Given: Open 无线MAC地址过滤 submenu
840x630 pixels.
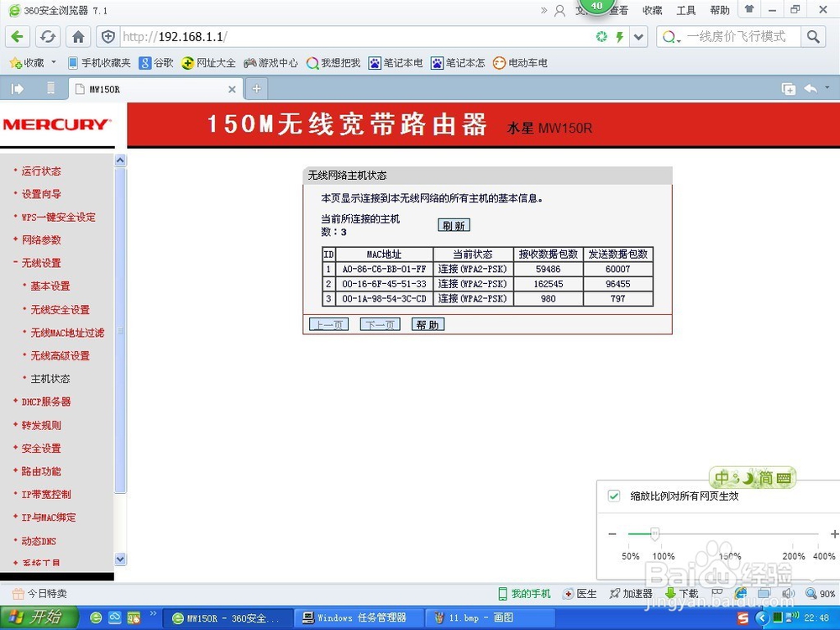Looking at the screenshot, I should point(67,333).
